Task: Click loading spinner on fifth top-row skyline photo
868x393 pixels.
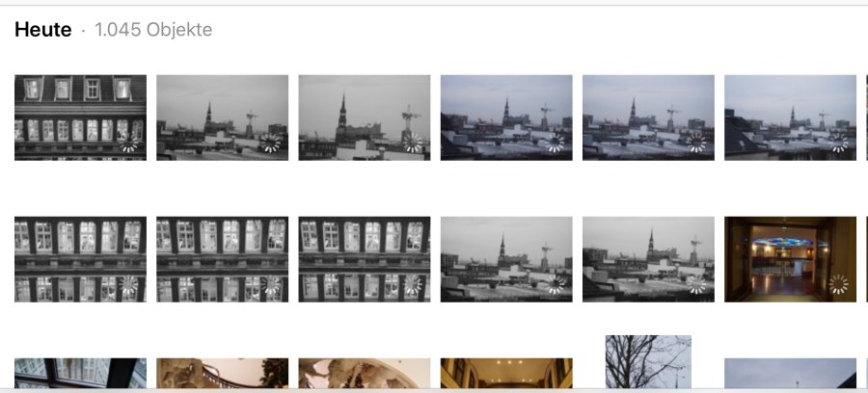Action: pyautogui.click(x=696, y=143)
